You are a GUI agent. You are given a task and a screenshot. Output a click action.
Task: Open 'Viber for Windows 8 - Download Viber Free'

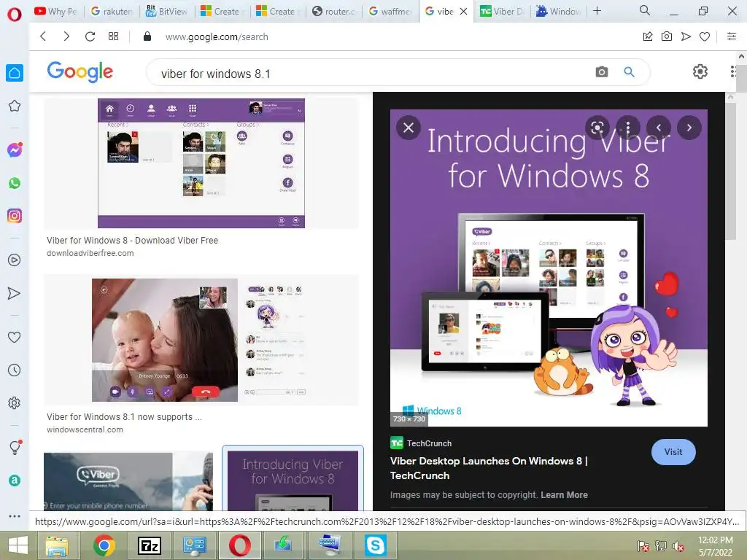coord(133,241)
